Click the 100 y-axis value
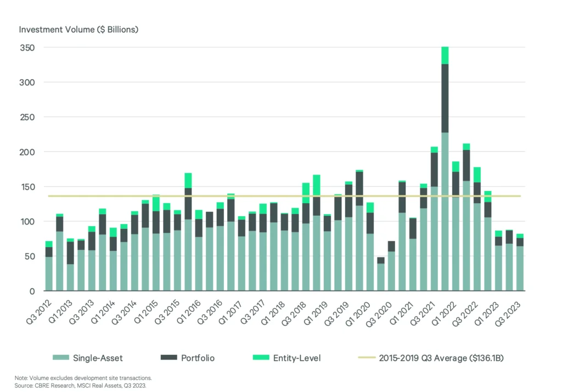 (27, 222)
